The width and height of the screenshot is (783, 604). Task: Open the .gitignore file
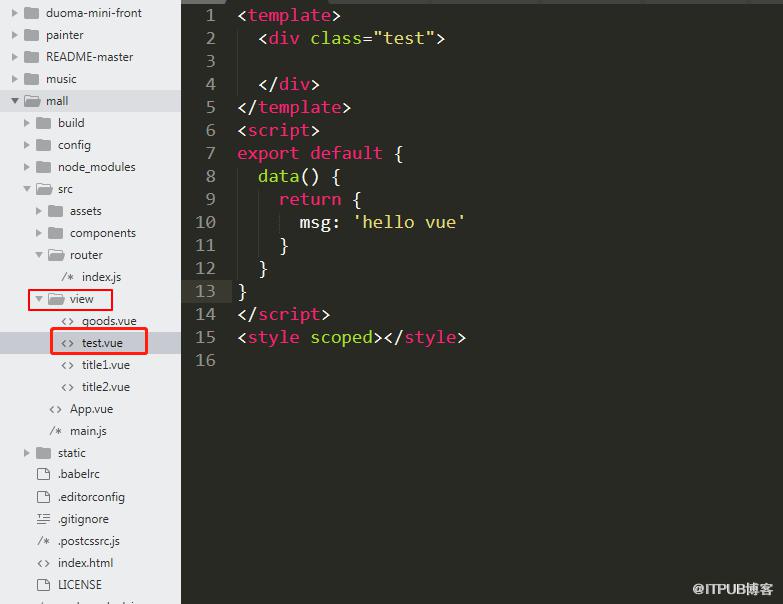83,519
